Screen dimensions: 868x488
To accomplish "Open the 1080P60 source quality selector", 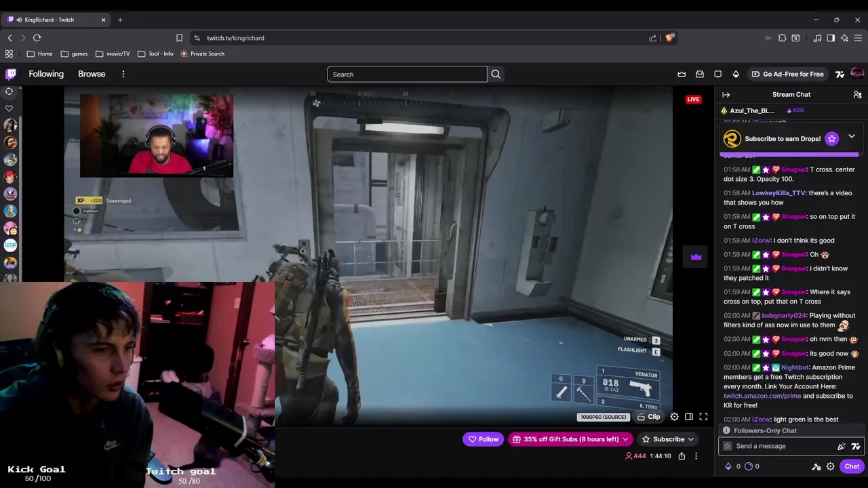I will tap(603, 417).
